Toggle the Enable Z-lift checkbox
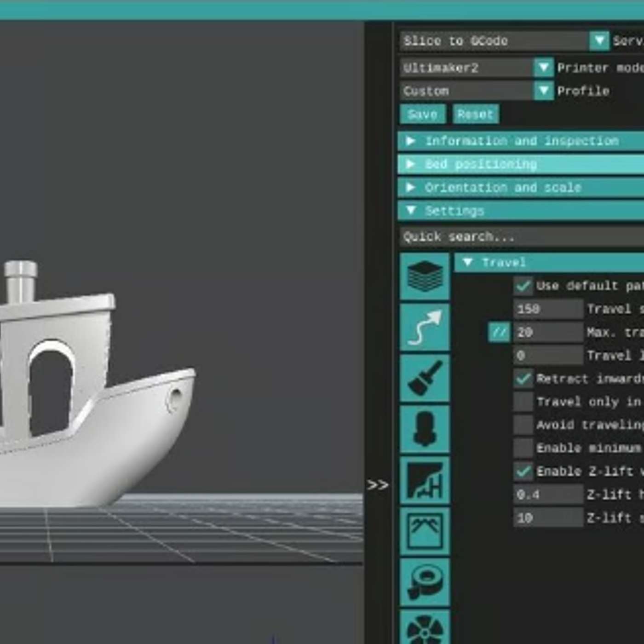The image size is (644, 644). [523, 471]
